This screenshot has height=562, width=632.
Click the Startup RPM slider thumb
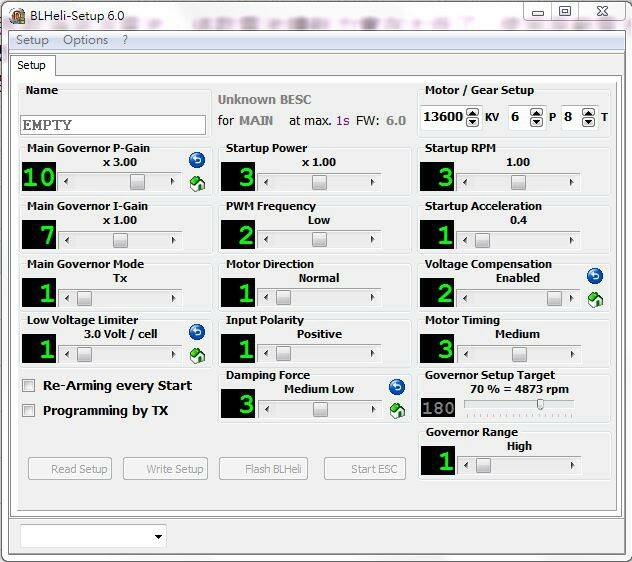click(518, 182)
